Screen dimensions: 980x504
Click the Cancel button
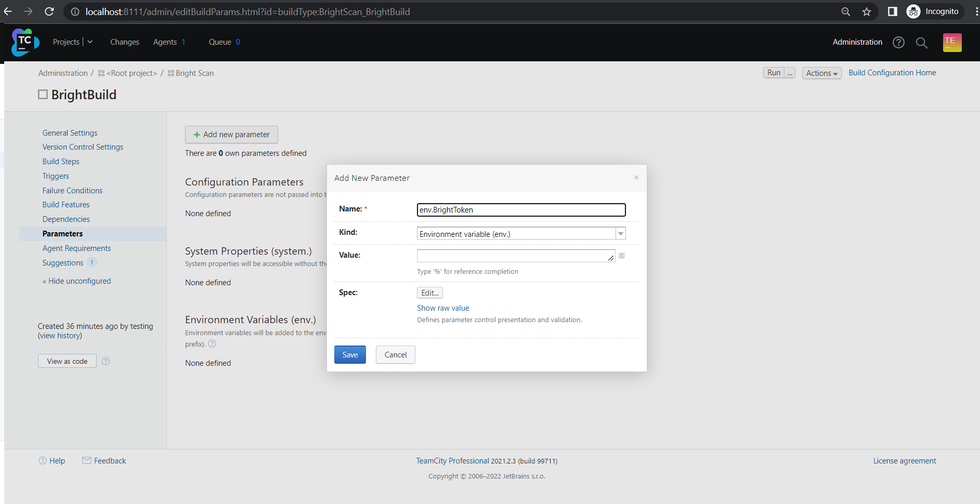396,355
